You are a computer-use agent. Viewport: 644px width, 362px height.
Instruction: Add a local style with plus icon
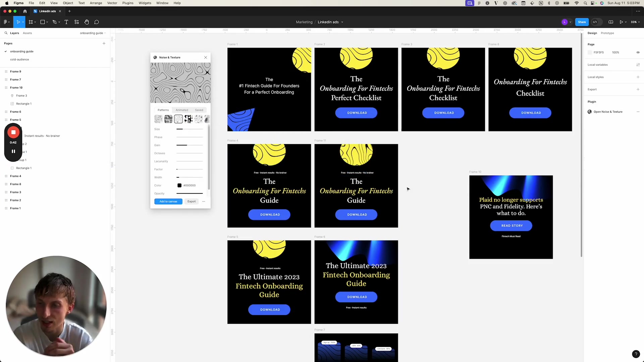point(638,77)
